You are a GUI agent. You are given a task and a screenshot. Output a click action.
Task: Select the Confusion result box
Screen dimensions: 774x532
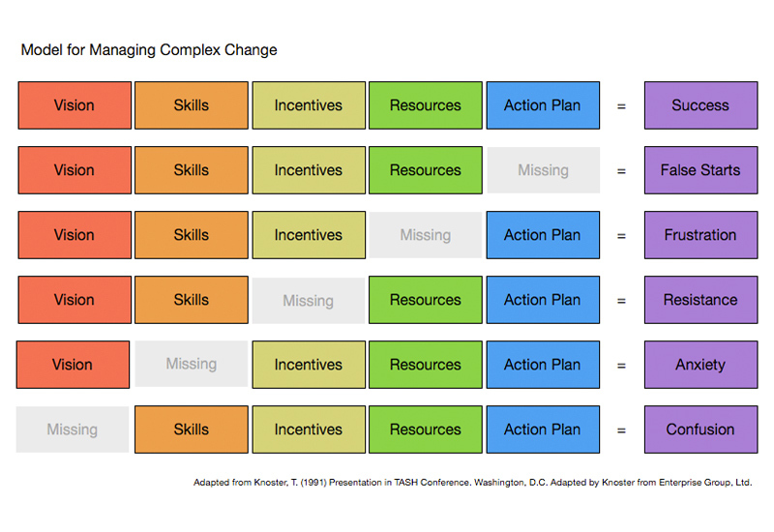pyautogui.click(x=700, y=429)
